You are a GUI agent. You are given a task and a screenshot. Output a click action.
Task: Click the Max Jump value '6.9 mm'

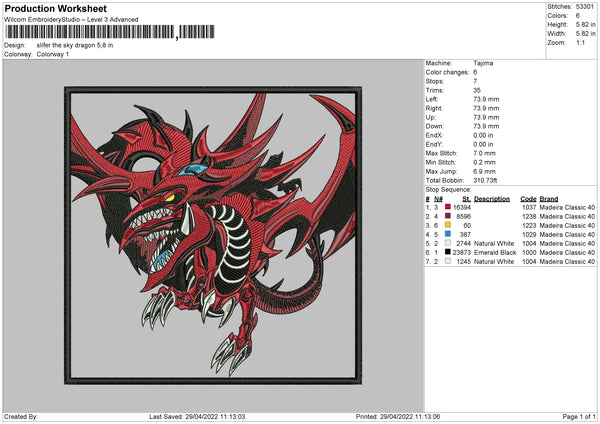point(484,171)
